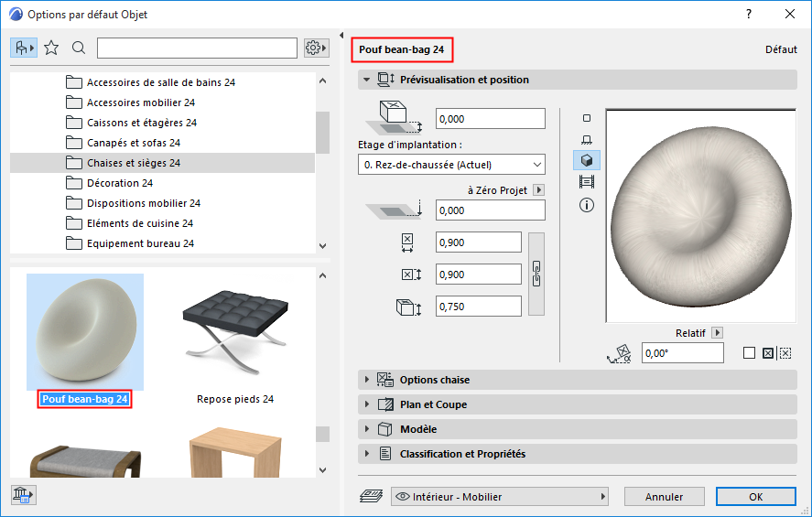This screenshot has height=517, width=812.
Task: Open the search settings gear menu
Action: tap(316, 48)
